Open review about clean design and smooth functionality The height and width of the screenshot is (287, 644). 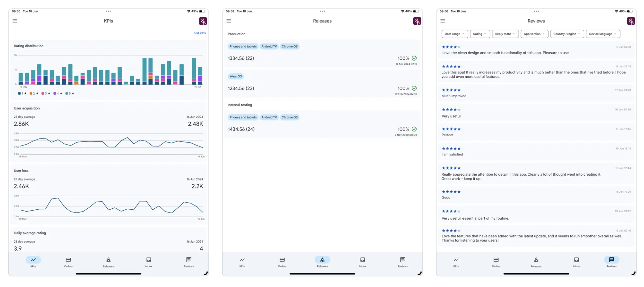tap(536, 50)
